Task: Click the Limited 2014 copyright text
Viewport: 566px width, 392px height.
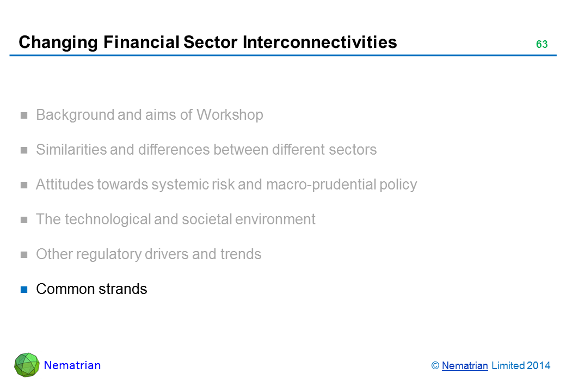Action: 521,366
